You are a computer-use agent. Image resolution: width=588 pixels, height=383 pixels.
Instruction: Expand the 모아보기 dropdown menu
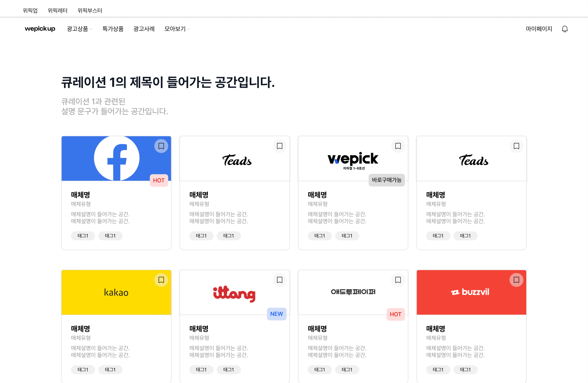177,29
